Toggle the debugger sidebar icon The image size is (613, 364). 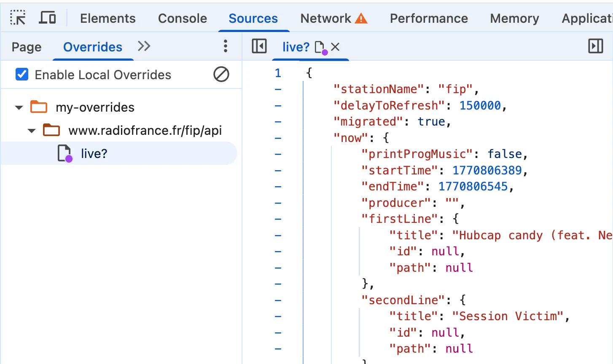(596, 46)
